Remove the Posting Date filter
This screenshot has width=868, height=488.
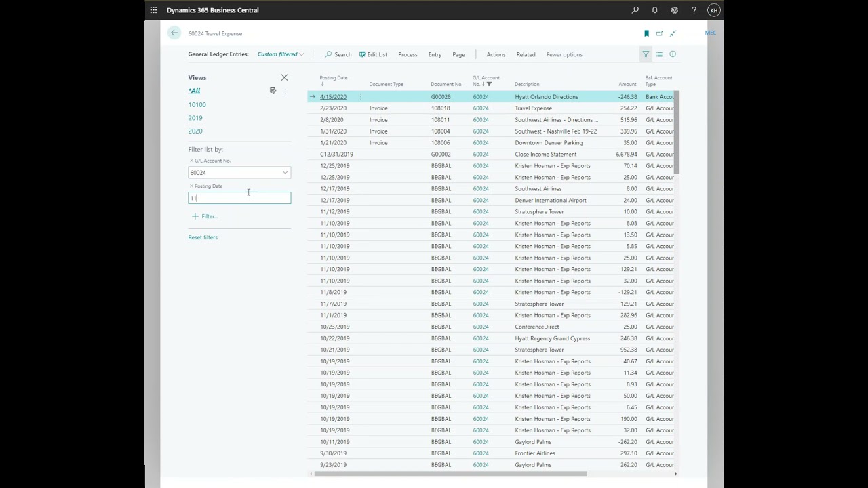click(191, 186)
